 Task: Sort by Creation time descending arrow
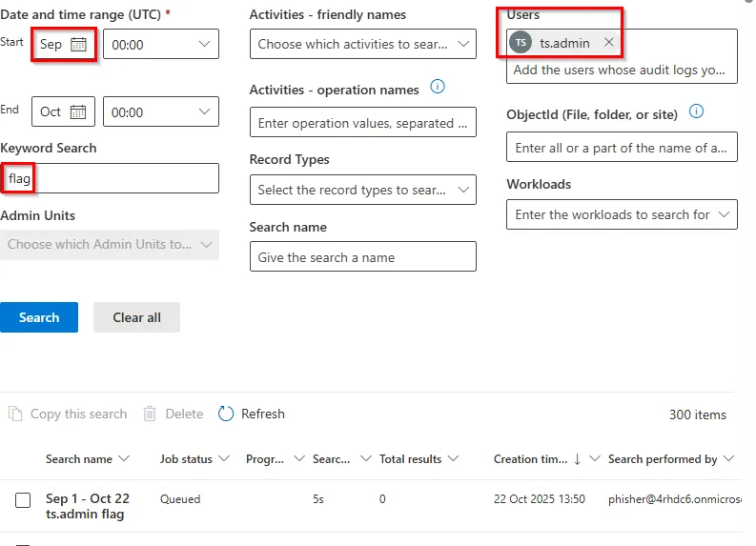pos(577,459)
